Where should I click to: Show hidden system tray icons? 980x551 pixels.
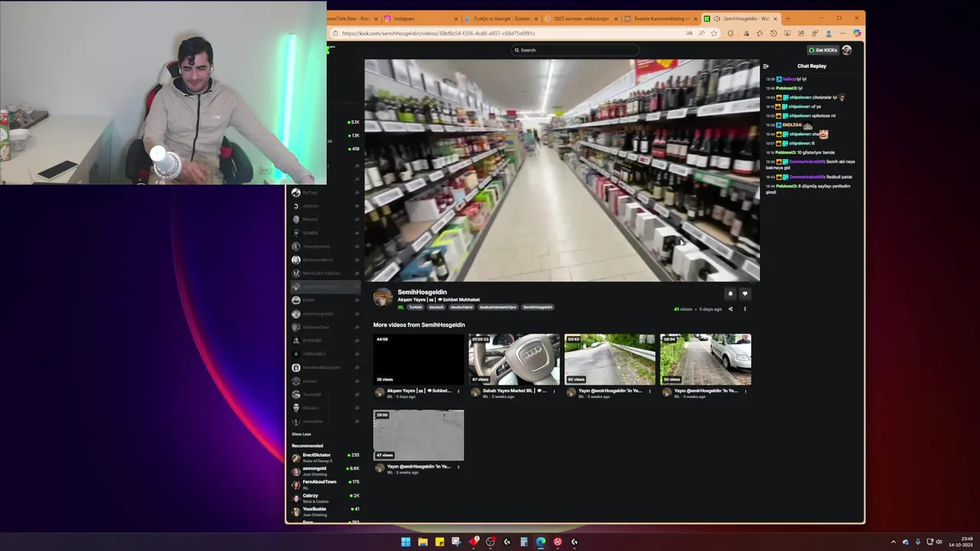point(893,542)
